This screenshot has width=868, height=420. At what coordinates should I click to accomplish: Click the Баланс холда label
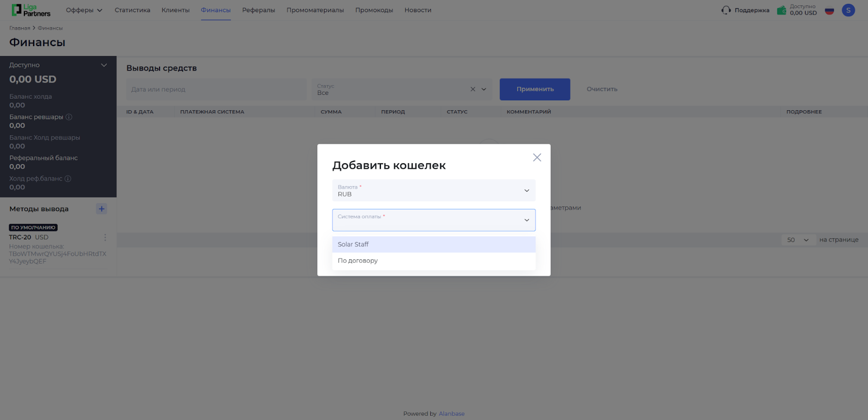30,97
